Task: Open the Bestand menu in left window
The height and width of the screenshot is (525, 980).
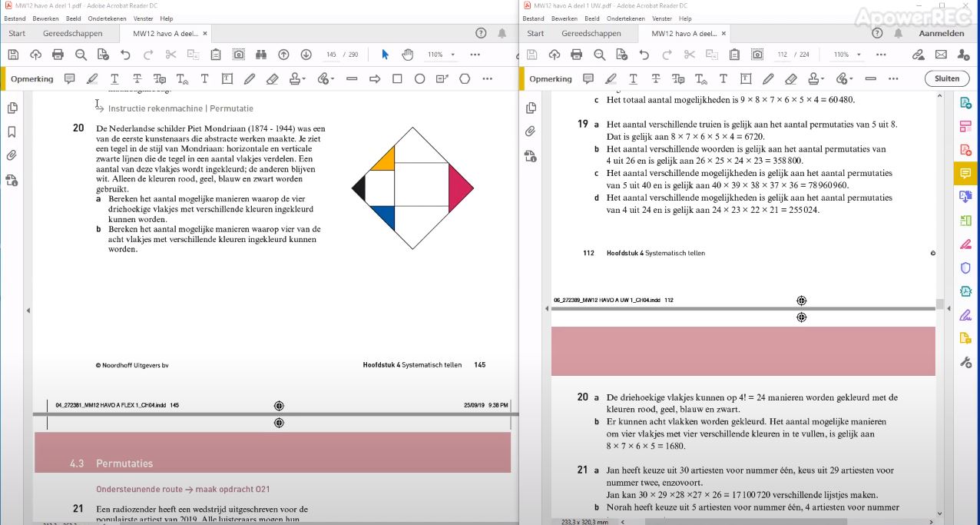Action: 15,18
